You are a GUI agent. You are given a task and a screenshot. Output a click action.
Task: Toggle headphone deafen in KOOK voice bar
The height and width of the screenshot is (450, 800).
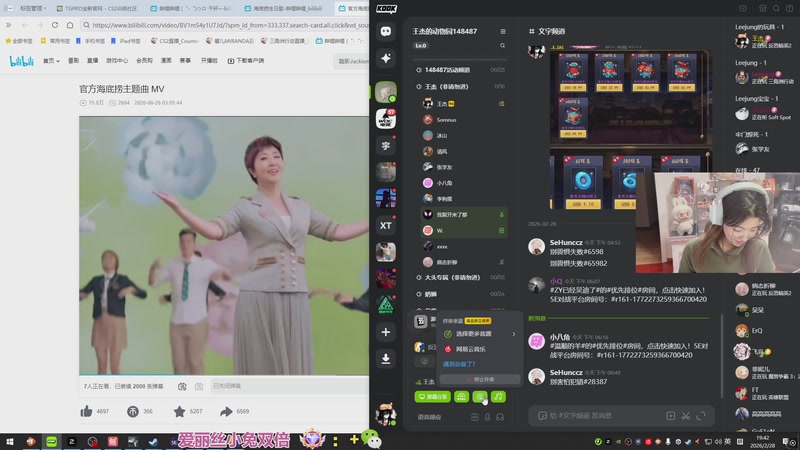[500, 417]
